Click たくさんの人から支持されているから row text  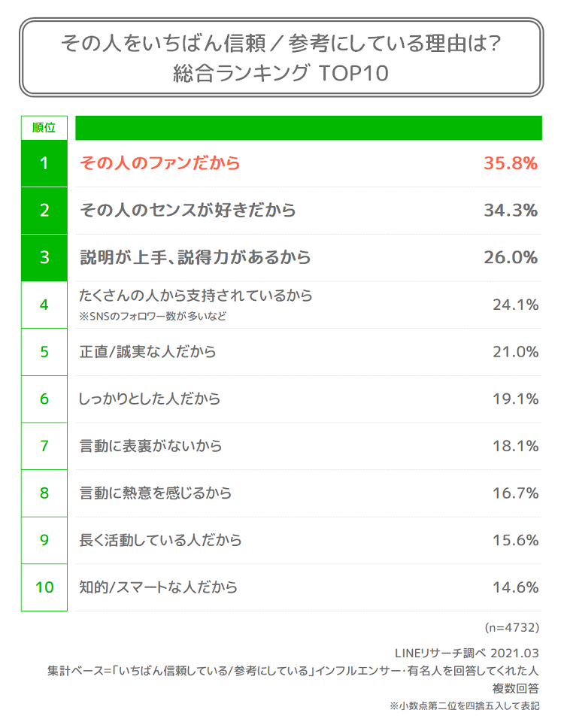(196, 296)
